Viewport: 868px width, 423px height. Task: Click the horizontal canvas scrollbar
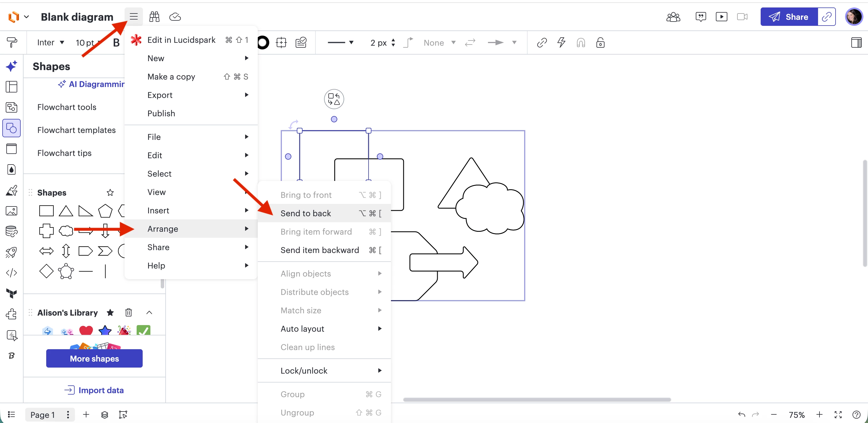click(537, 400)
